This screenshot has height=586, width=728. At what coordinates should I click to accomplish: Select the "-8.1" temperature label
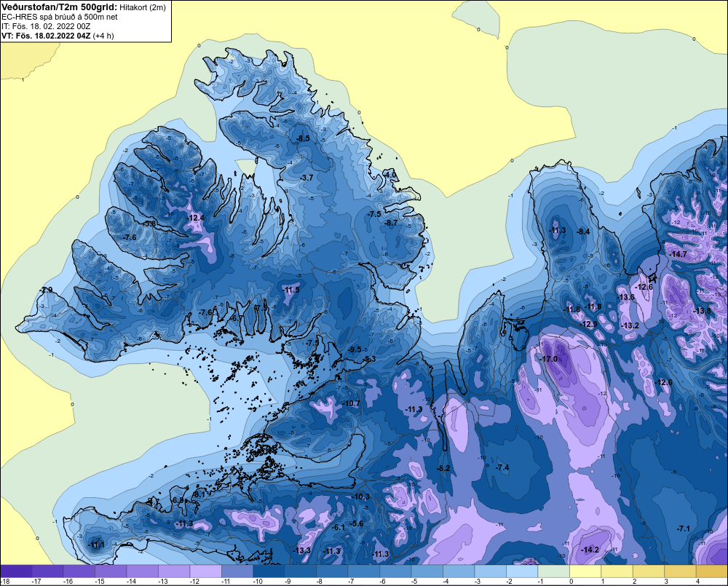199,495
